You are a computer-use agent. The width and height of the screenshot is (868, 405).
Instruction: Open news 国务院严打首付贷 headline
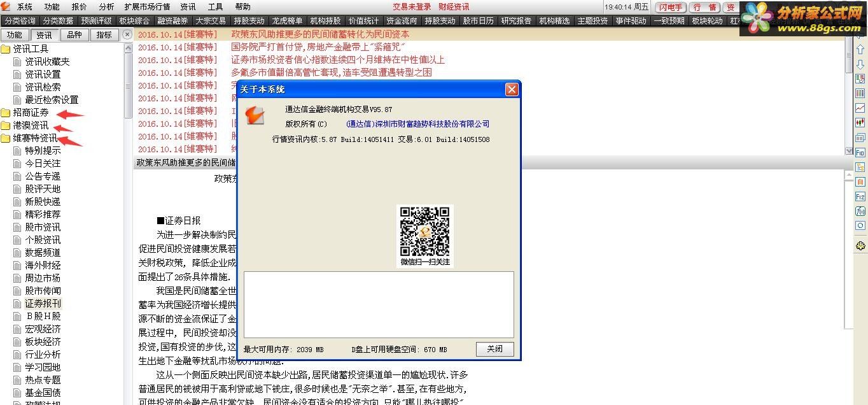click(318, 47)
